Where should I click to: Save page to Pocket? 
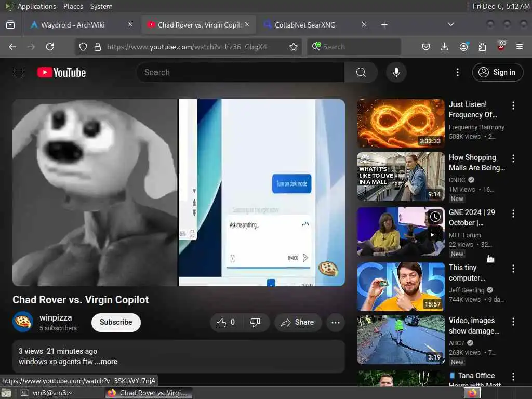pos(426,47)
